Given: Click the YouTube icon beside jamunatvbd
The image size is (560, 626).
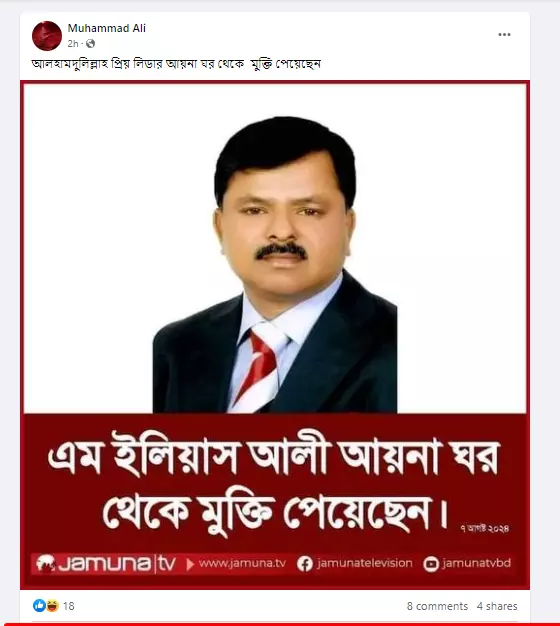Looking at the screenshot, I should coord(431,564).
